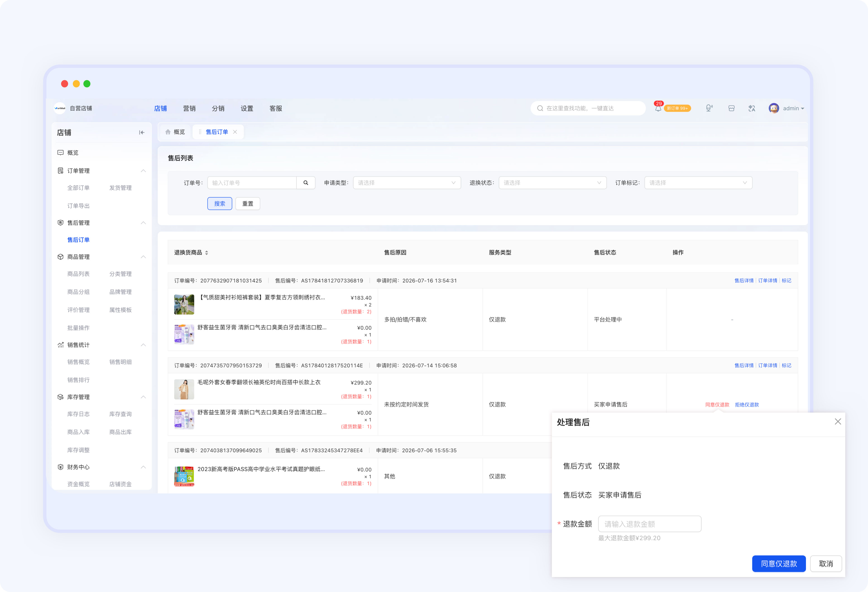Focus the 订单号 input field
This screenshot has width=868, height=592.
point(252,183)
